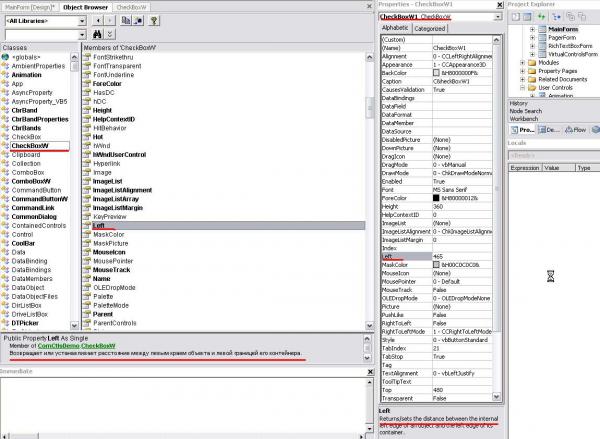Click the Property Pages folder icon
Image resolution: width=600 pixels, height=439 pixels.
pyautogui.click(x=532, y=71)
